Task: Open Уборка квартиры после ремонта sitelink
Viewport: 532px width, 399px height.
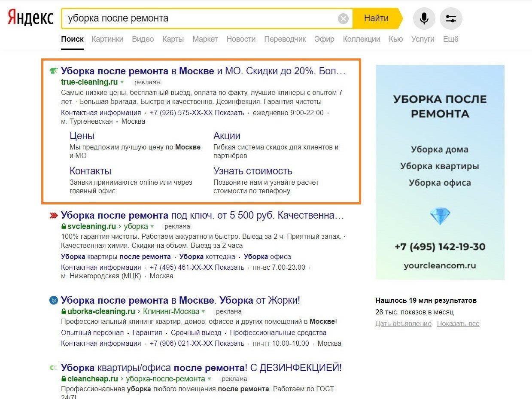Action: pos(116,257)
